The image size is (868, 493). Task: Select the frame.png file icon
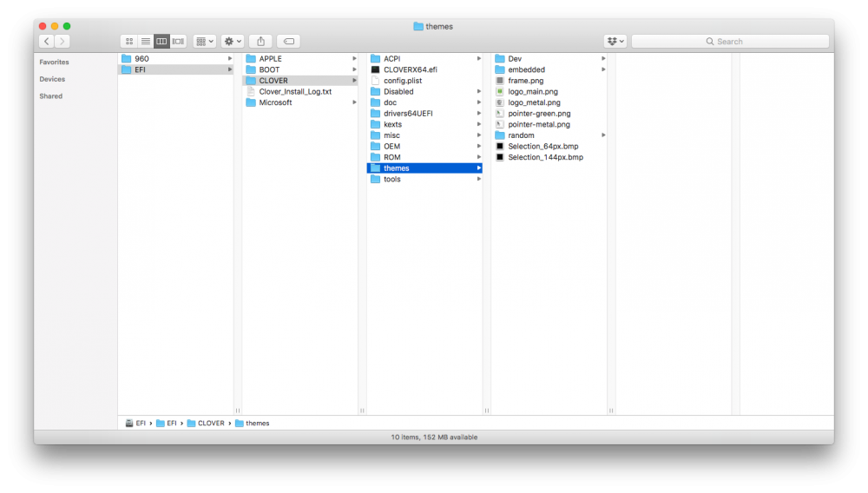click(500, 80)
